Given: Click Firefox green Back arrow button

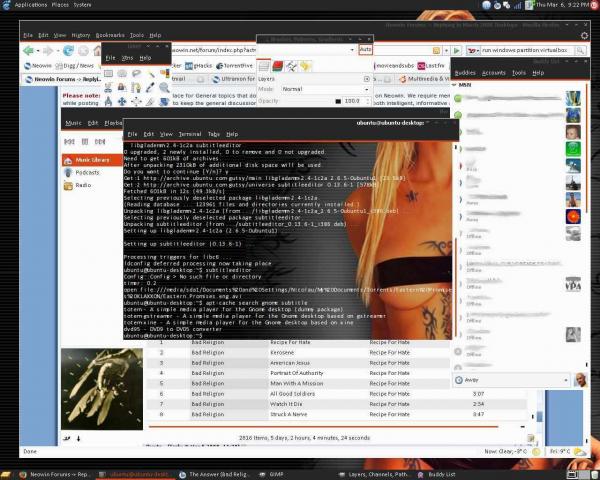Looking at the screenshot, I should click(x=28, y=51).
